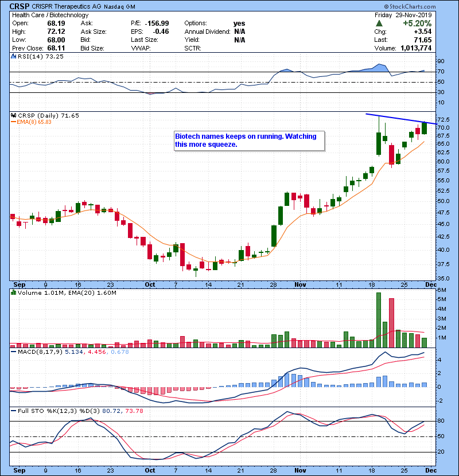459x476 pixels.
Task: Click the RSI(14) line icon
Action: (14, 56)
